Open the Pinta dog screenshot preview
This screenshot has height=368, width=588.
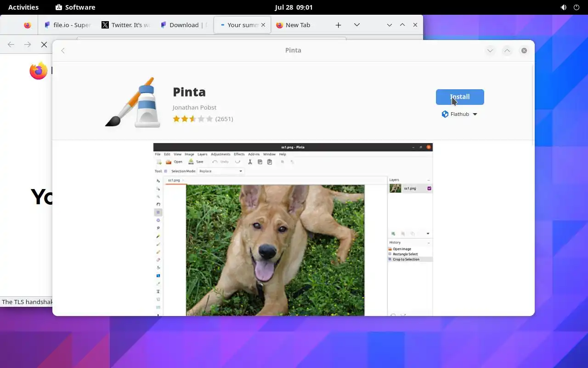tap(293, 229)
